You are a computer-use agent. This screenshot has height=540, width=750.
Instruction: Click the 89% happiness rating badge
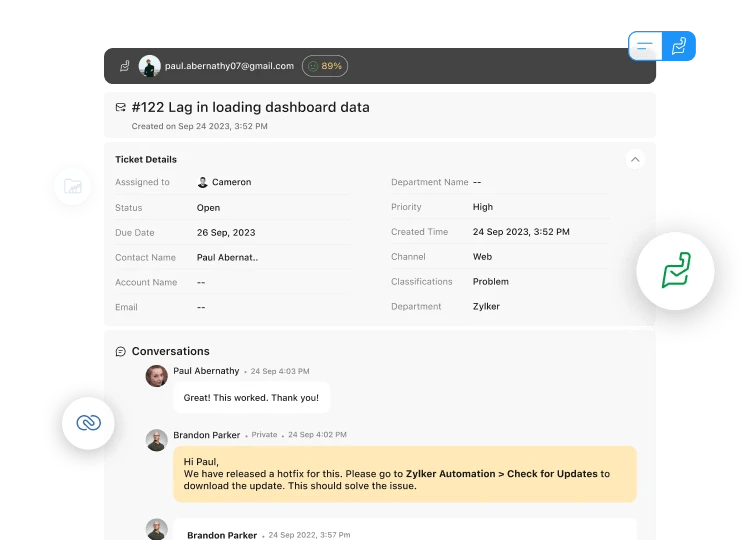pyautogui.click(x=324, y=66)
